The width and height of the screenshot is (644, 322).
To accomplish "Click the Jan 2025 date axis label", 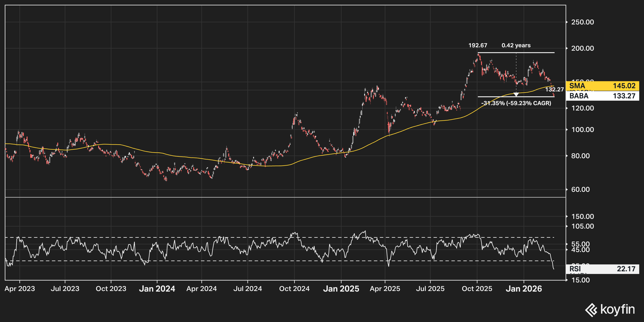I will [341, 289].
